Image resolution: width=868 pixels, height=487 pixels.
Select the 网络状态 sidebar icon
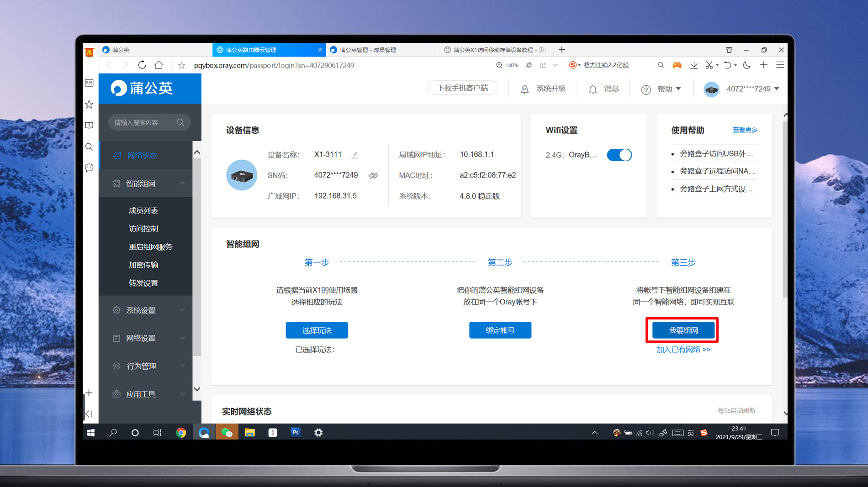pos(117,155)
